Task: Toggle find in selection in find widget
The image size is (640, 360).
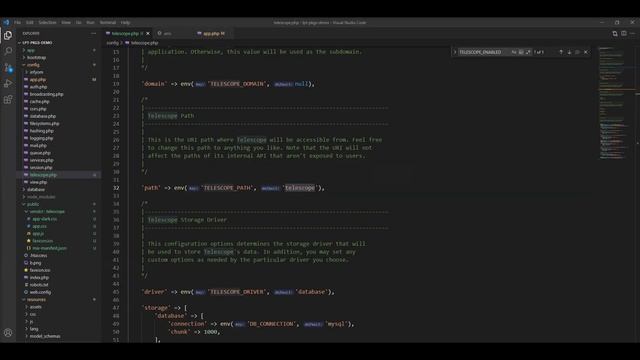Action: click(x=577, y=52)
